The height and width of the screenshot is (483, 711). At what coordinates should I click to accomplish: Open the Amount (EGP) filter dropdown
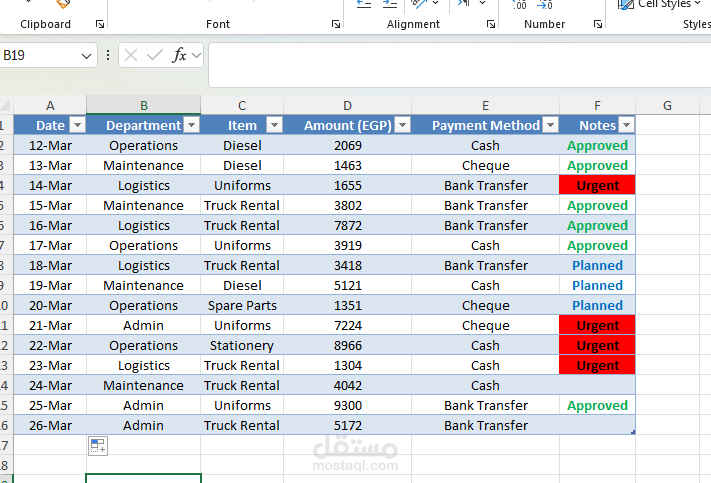pyautogui.click(x=402, y=125)
